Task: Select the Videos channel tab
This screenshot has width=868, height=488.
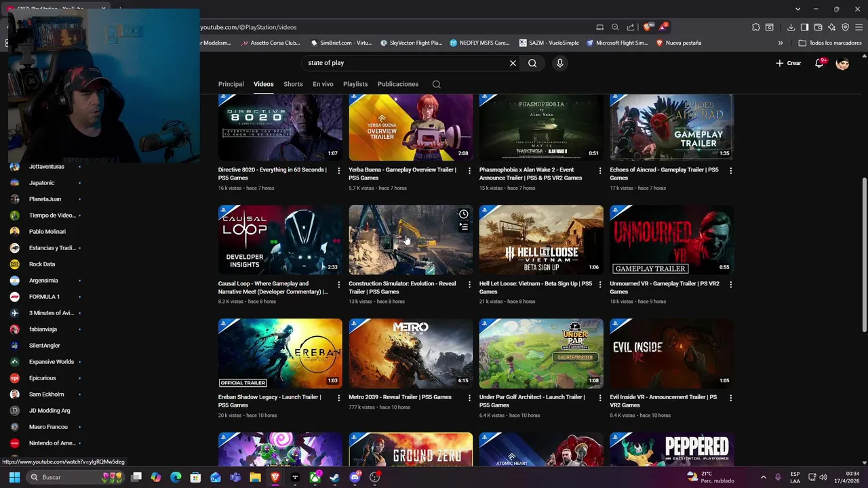Action: tap(264, 84)
